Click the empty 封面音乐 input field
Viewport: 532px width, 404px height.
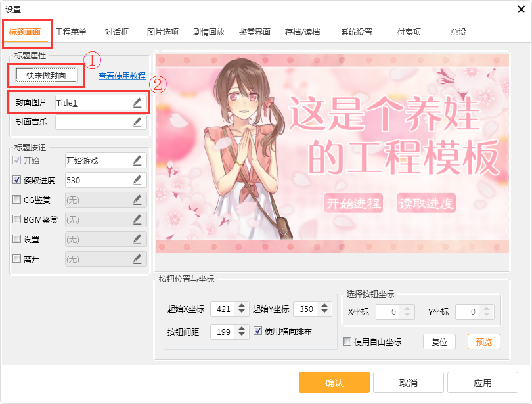point(100,122)
